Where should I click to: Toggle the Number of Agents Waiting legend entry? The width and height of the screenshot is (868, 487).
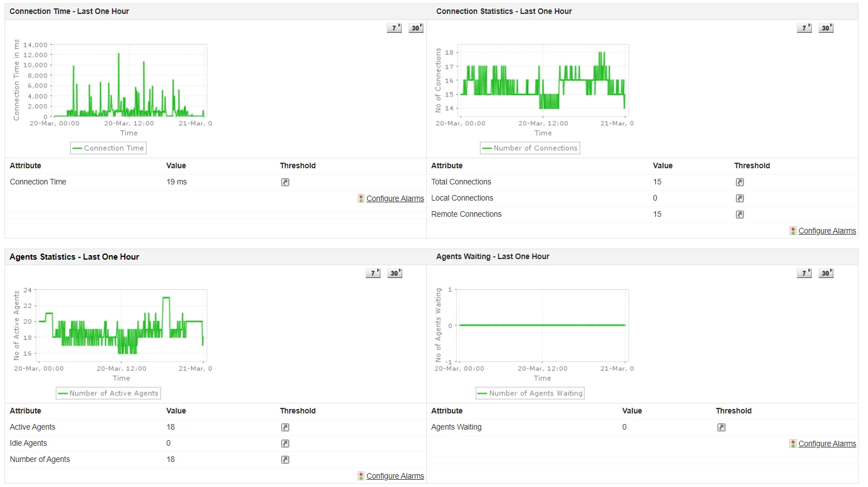pos(530,393)
